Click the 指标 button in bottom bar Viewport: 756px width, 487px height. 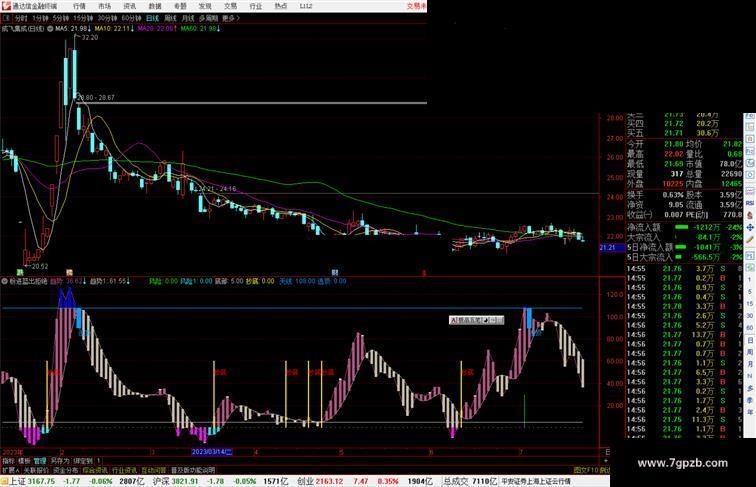(8, 461)
